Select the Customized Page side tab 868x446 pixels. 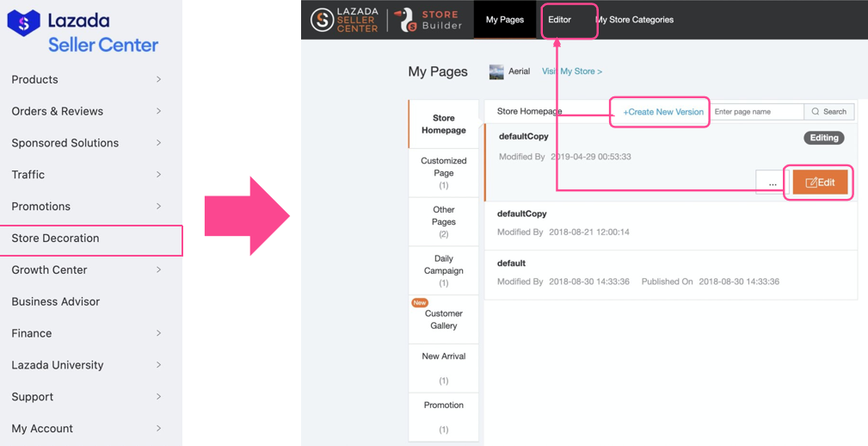pos(443,173)
